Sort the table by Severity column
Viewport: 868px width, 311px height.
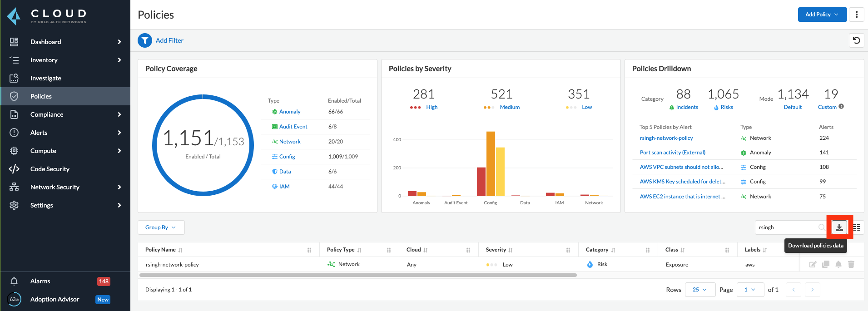[x=511, y=250]
